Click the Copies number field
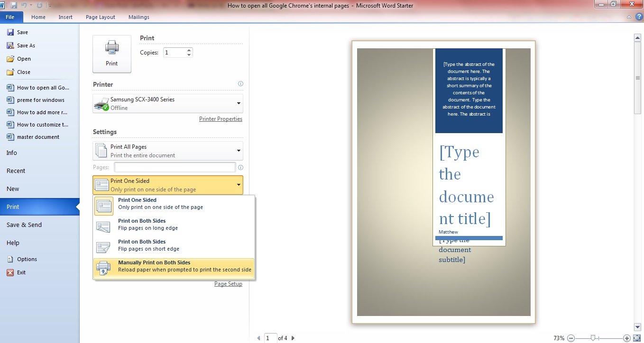 [175, 53]
